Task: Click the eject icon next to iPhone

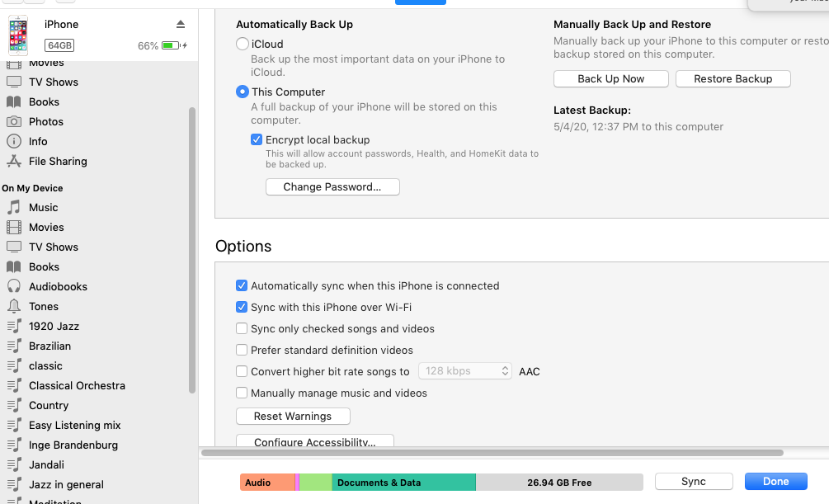Action: click(x=181, y=25)
